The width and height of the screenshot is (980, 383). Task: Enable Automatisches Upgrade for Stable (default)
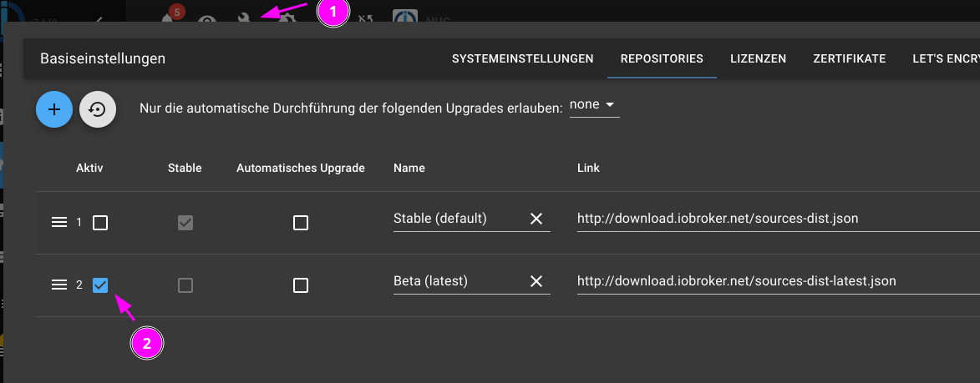click(x=301, y=223)
